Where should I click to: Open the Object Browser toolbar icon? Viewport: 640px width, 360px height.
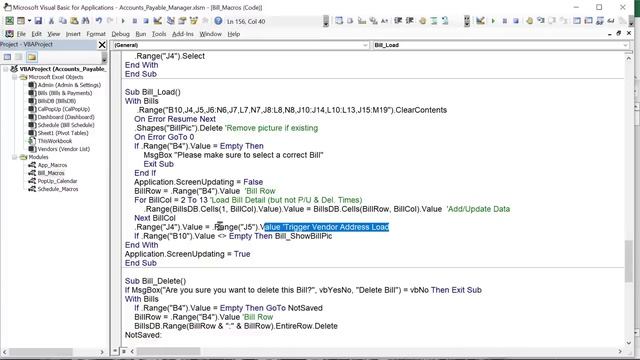click(x=193, y=21)
